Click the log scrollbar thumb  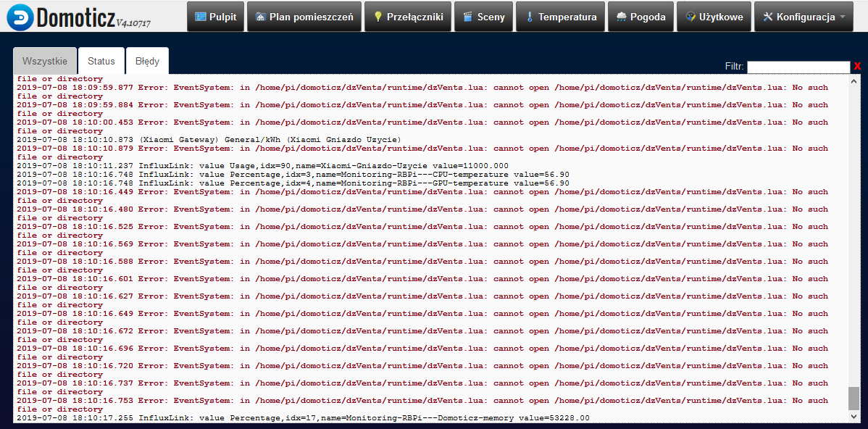pyautogui.click(x=854, y=398)
